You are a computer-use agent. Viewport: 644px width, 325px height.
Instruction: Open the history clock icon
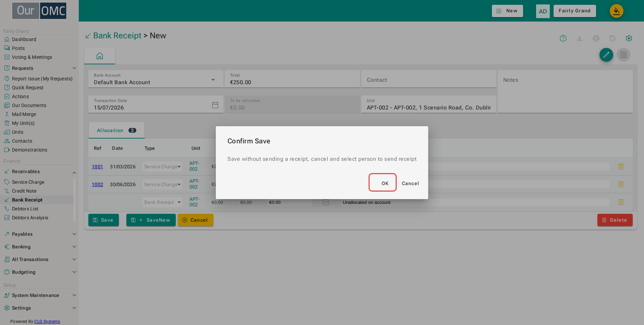(x=612, y=38)
